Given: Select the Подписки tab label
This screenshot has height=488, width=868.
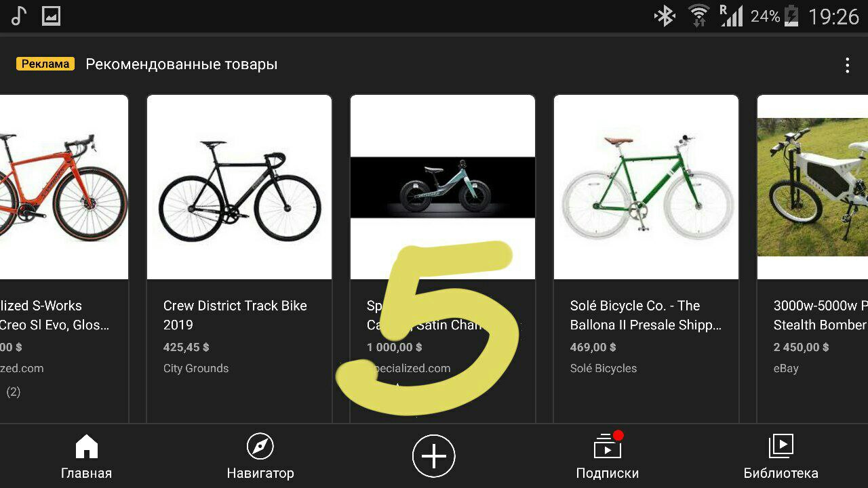Looking at the screenshot, I should [x=608, y=473].
